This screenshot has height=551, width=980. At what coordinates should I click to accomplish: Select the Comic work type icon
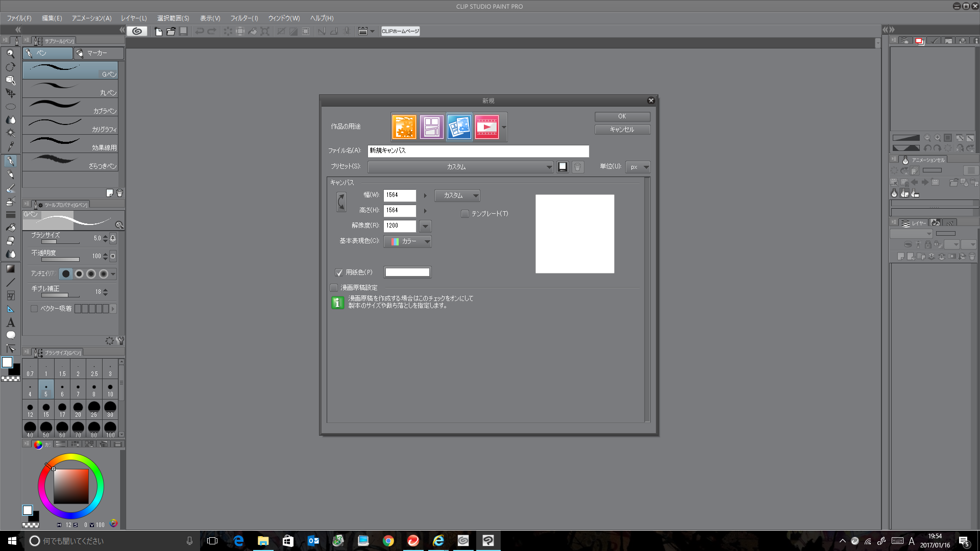(x=431, y=127)
